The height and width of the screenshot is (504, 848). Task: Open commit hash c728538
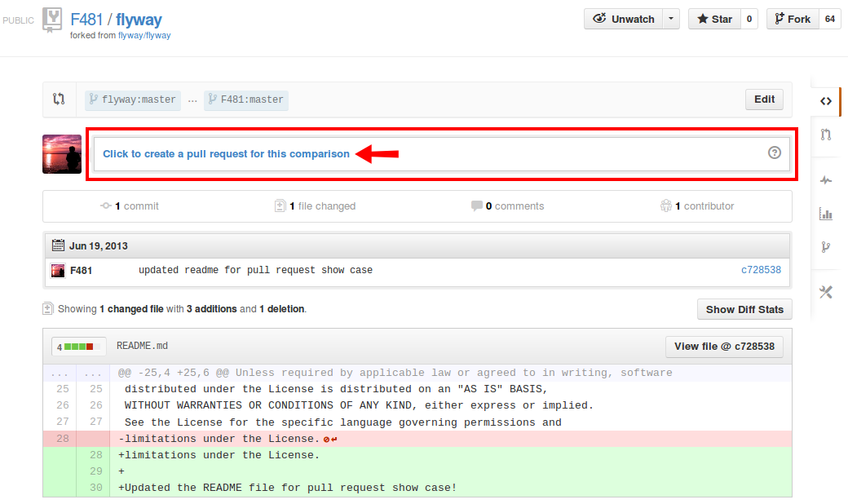pyautogui.click(x=761, y=270)
